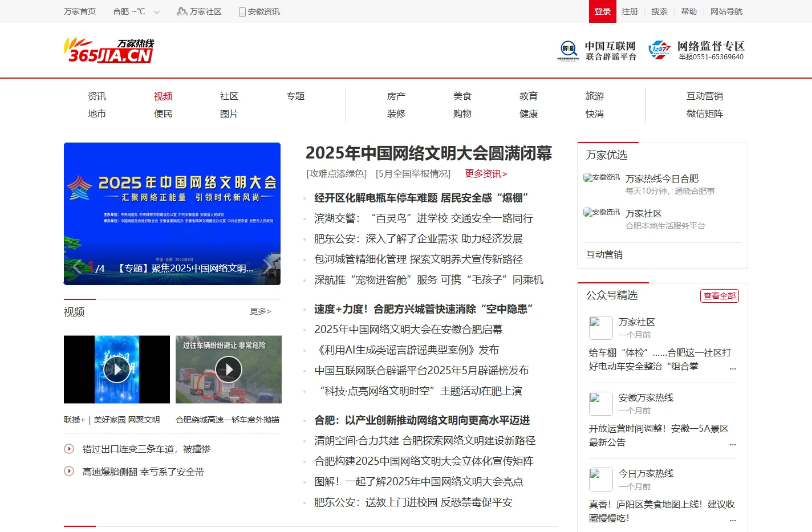Click 更多> in the 视频 section
This screenshot has width=812, height=532.
pos(261,311)
